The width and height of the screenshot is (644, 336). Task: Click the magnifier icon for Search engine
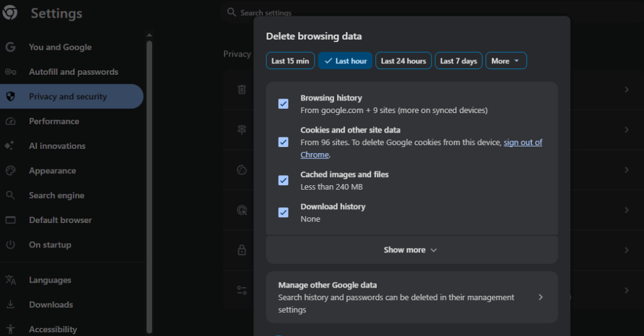click(x=10, y=195)
